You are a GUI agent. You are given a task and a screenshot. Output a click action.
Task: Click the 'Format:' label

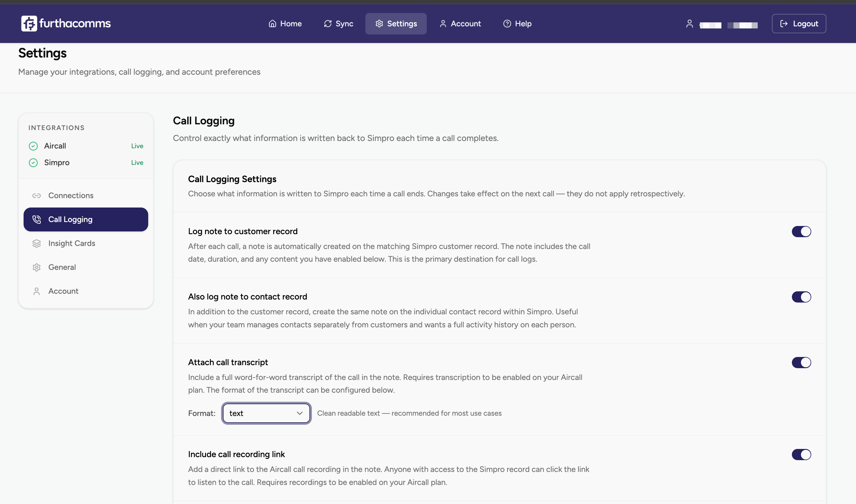[202, 413]
